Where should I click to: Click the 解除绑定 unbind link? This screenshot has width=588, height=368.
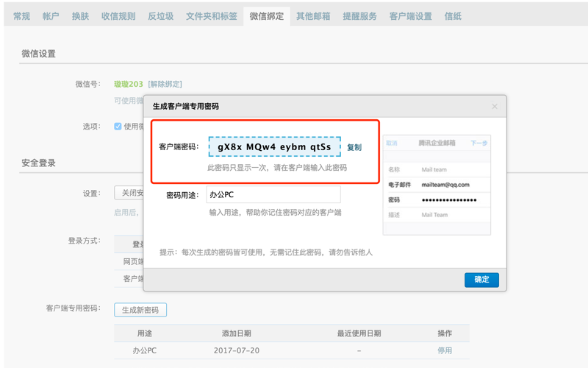[x=165, y=85]
